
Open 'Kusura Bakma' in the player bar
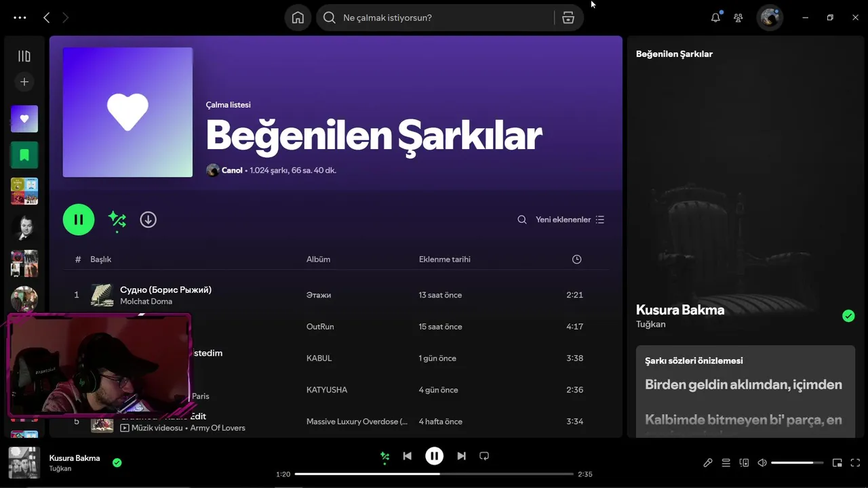(75, 458)
